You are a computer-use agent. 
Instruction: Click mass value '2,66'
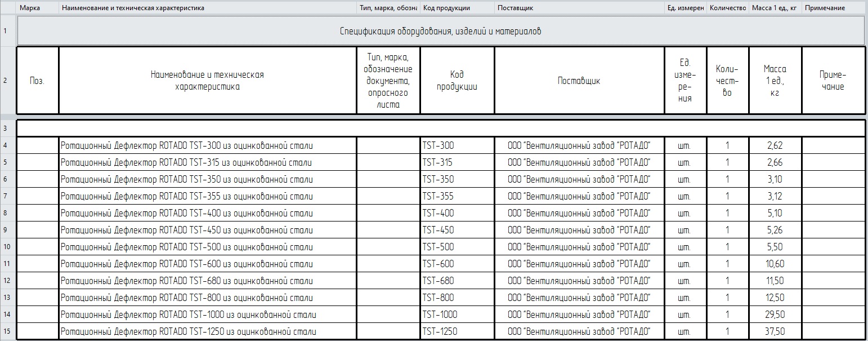[775, 162]
